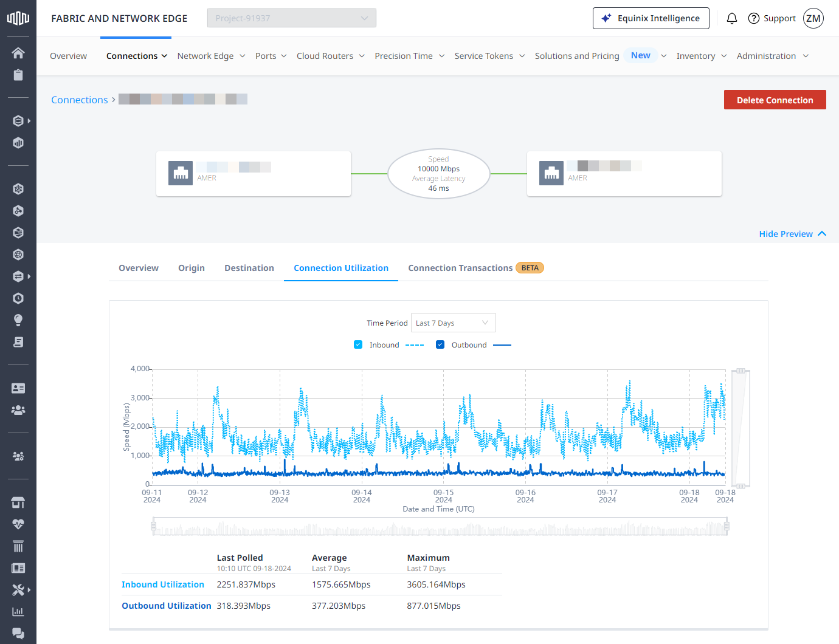The height and width of the screenshot is (644, 839).
Task: Open the server-stack hexagon sidebar icon
Action: 18,233
